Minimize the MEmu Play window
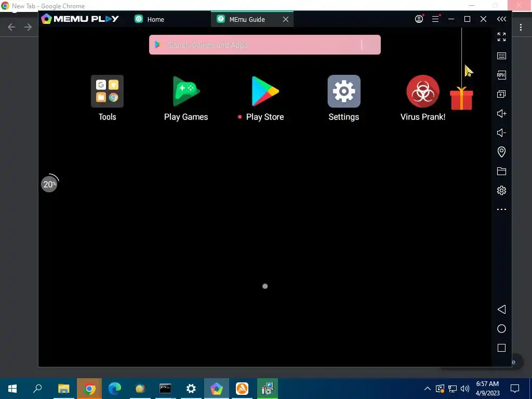Image resolution: width=532 pixels, height=399 pixels. click(x=451, y=19)
